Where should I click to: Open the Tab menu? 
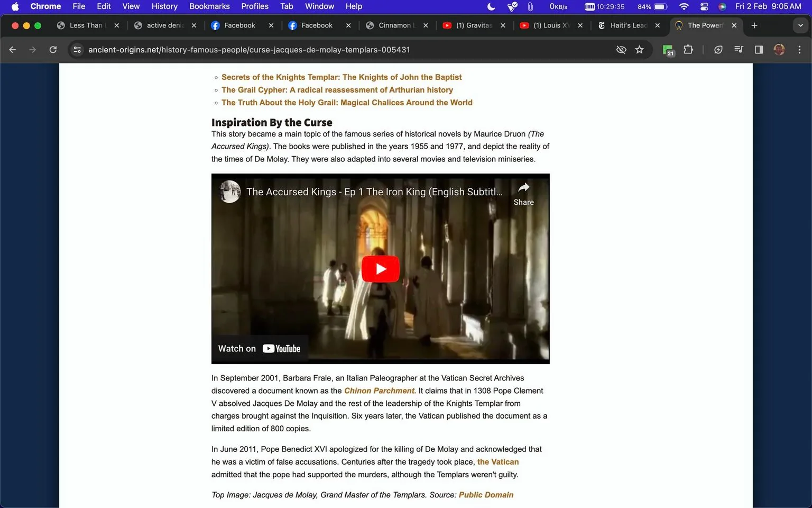click(287, 6)
